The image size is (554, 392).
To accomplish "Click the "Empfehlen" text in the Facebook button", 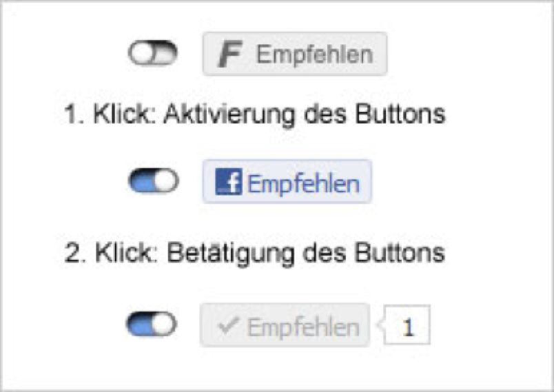I will click(x=303, y=184).
